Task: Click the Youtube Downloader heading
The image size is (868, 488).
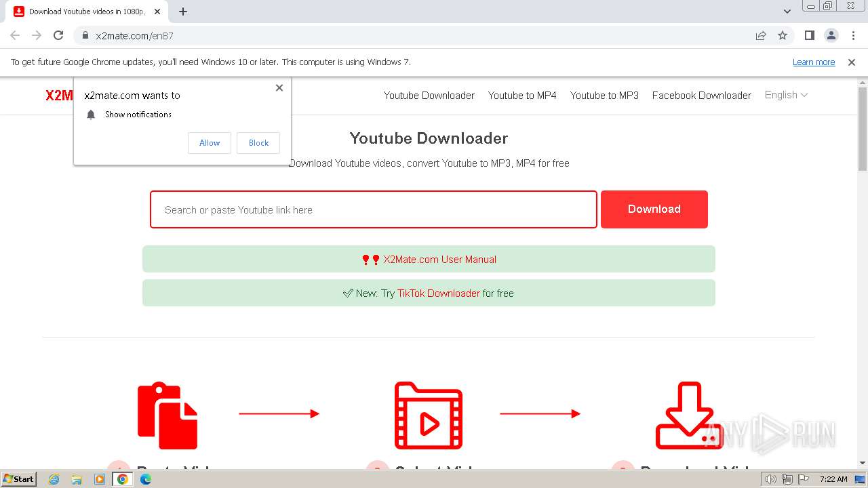Action: coord(429,138)
